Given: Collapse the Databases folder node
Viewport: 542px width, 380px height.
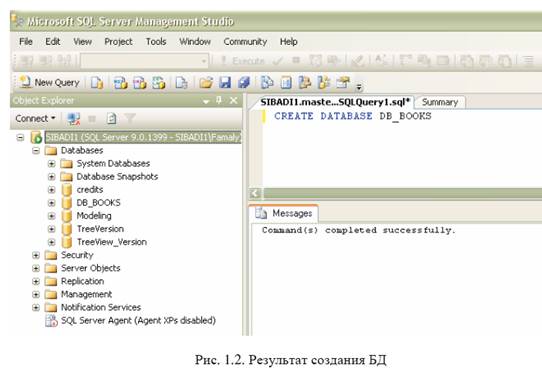Looking at the screenshot, I should 36,151.
